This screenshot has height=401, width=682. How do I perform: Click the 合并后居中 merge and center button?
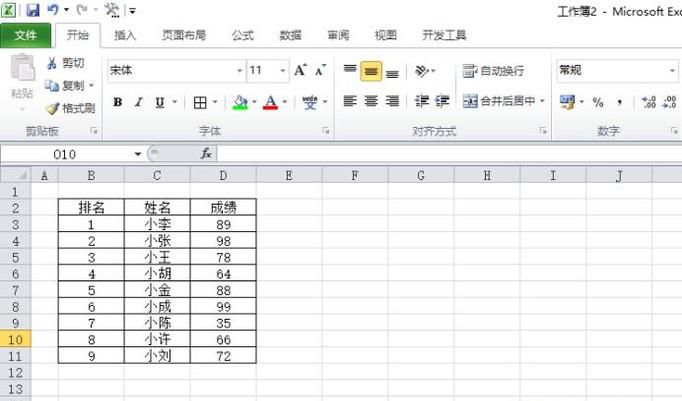[498, 101]
